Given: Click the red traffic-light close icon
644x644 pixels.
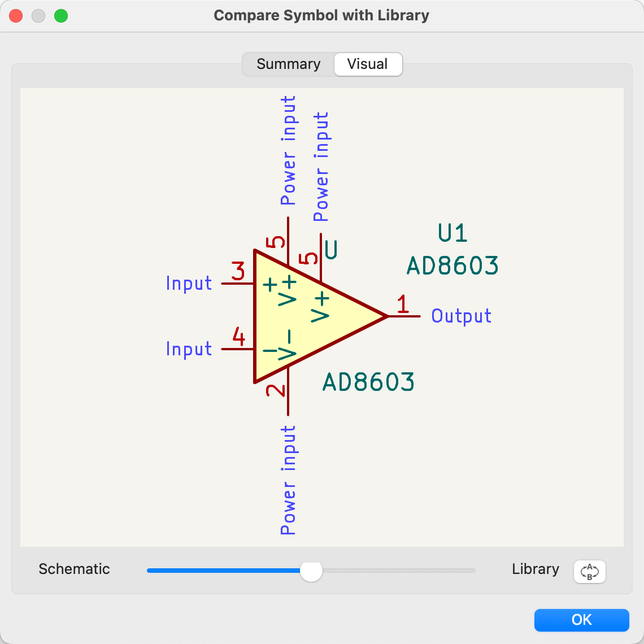Looking at the screenshot, I should [16, 16].
